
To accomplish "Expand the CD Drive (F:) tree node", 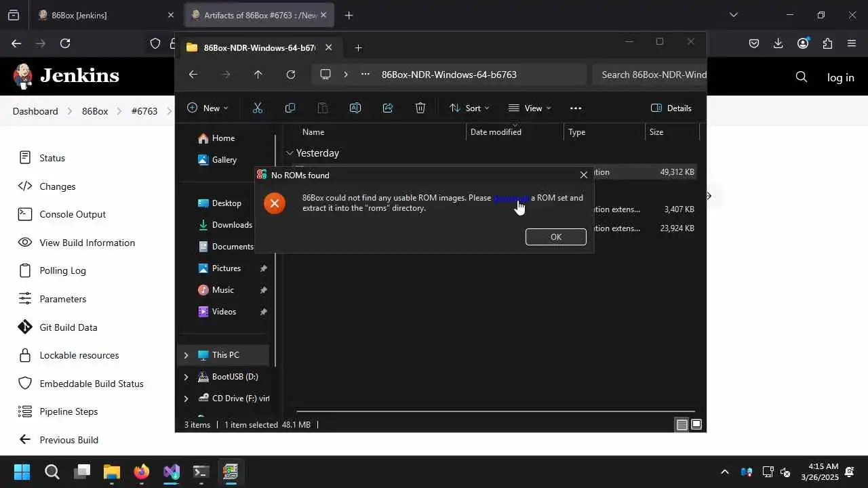I will pyautogui.click(x=186, y=399).
